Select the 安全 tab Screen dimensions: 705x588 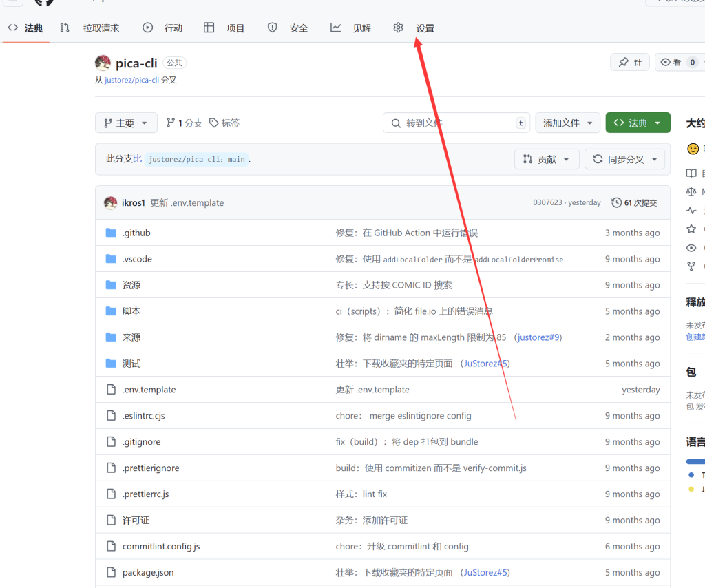click(288, 28)
